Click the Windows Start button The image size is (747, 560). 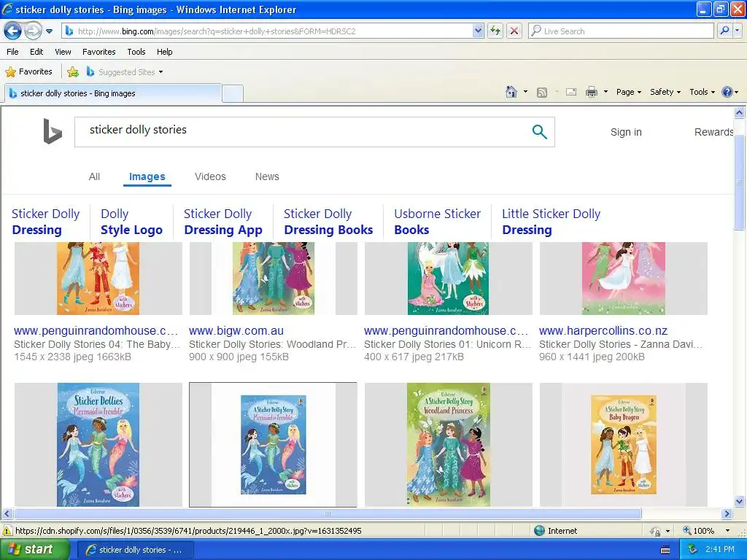click(x=34, y=550)
